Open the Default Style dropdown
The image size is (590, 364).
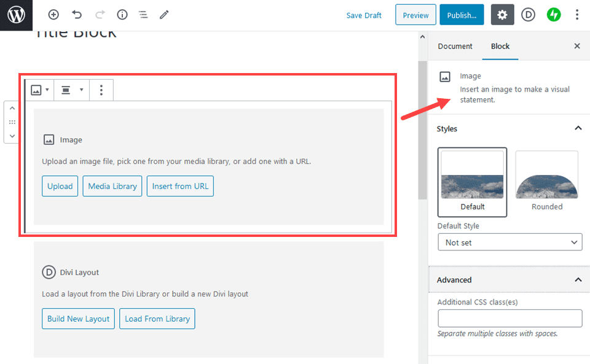(x=509, y=242)
